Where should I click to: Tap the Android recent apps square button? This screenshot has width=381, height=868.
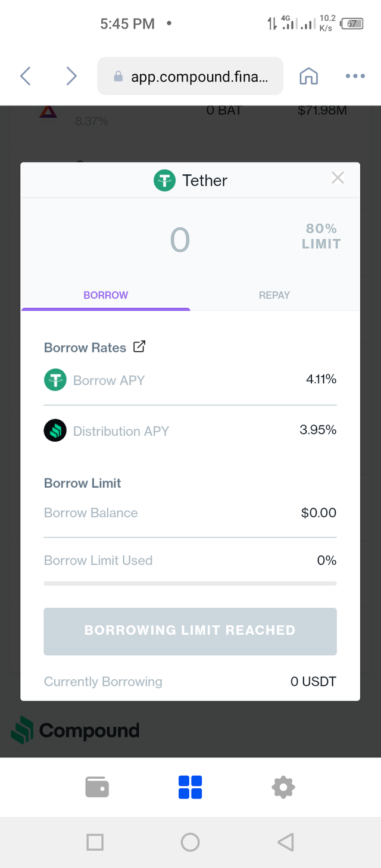click(x=95, y=842)
